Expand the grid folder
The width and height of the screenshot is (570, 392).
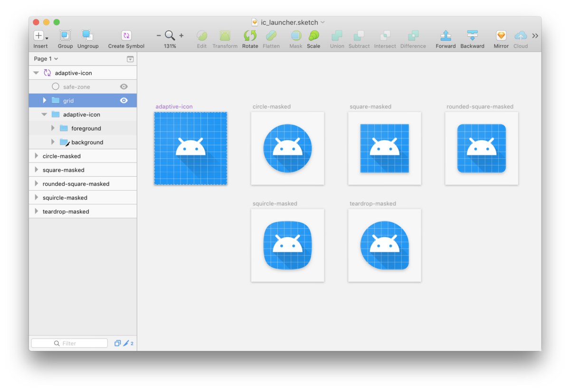[45, 100]
